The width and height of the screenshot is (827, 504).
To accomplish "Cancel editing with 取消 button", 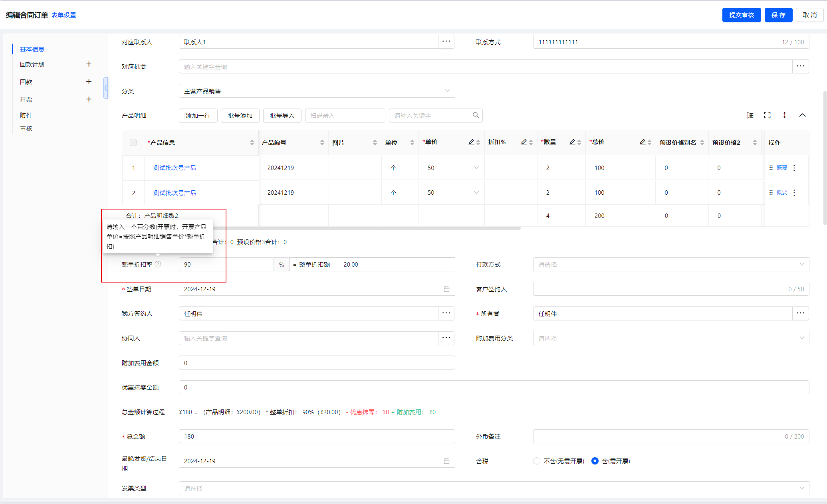I will [810, 15].
